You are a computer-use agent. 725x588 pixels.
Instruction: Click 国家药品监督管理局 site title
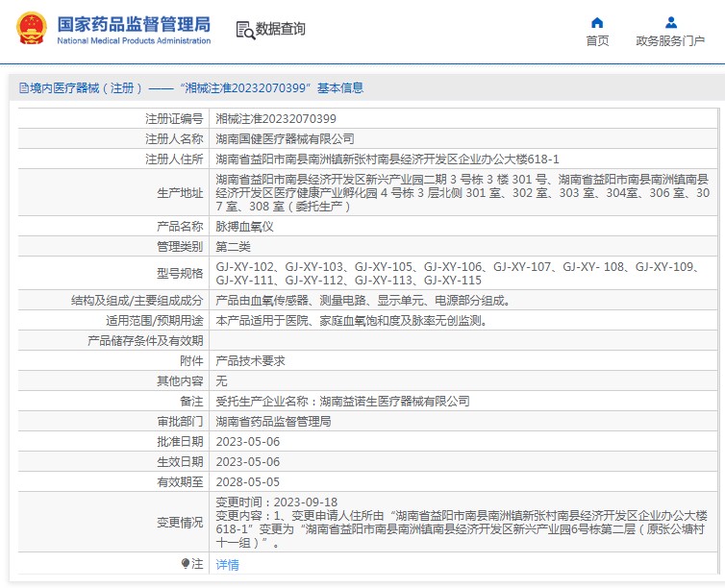point(134,24)
